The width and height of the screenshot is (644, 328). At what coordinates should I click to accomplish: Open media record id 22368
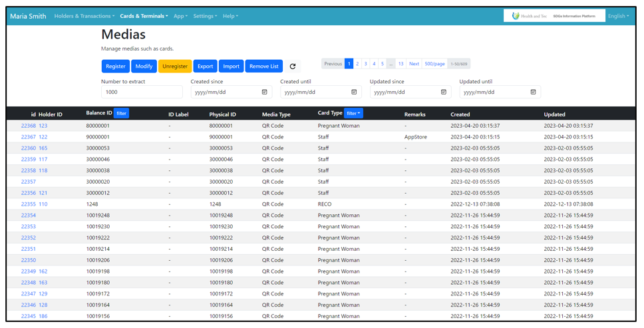[28, 126]
